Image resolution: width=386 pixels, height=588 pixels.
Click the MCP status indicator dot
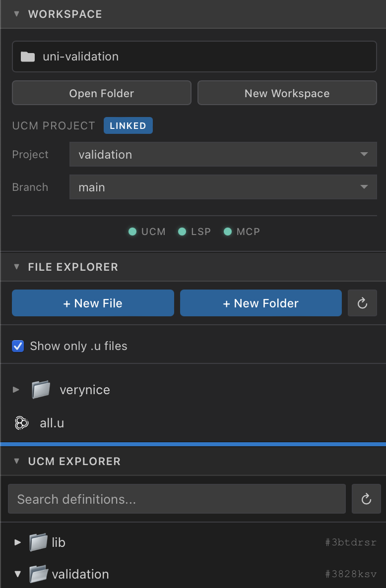pos(228,232)
